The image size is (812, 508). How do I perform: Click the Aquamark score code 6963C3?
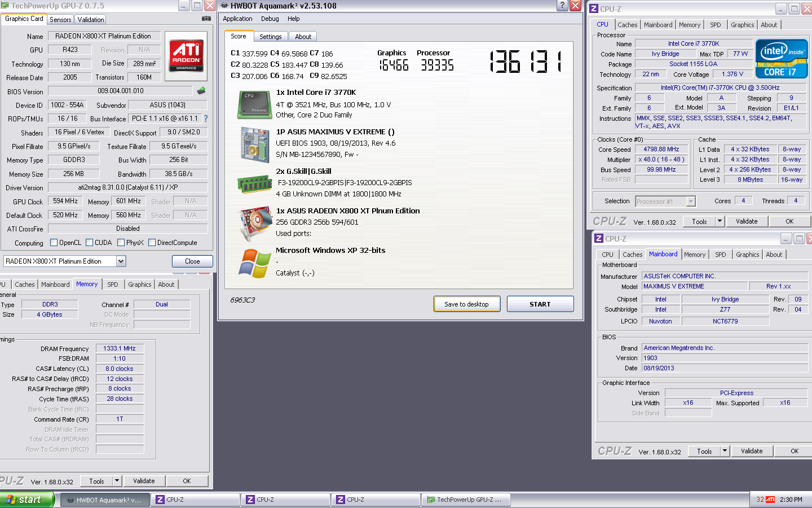[x=242, y=300]
